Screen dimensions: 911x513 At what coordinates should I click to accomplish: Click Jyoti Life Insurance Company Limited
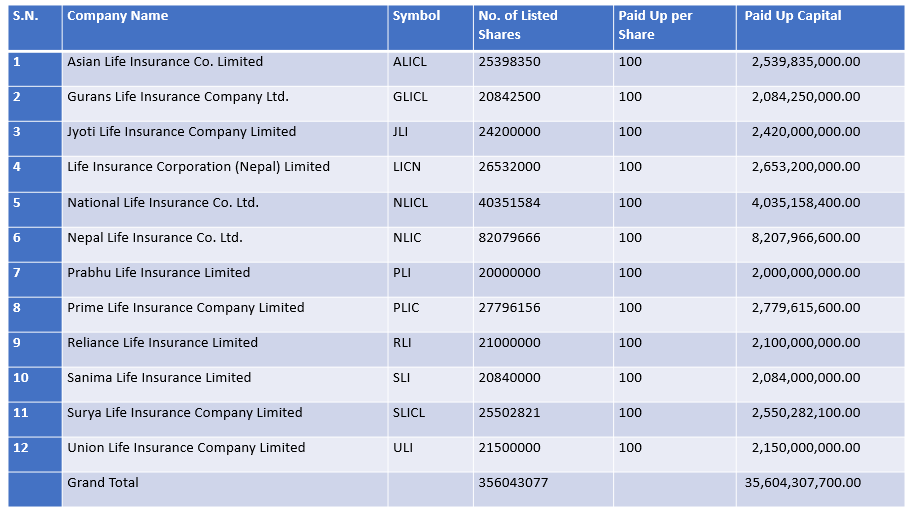pos(181,132)
